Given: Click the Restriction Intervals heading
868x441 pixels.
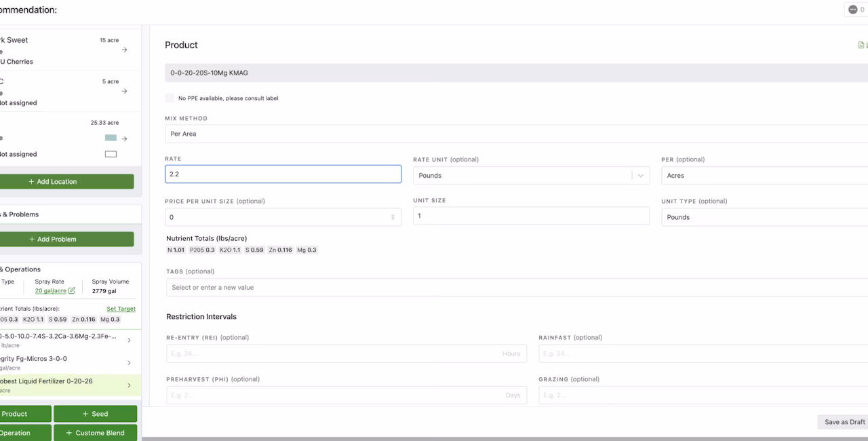Looking at the screenshot, I should click(x=201, y=317).
